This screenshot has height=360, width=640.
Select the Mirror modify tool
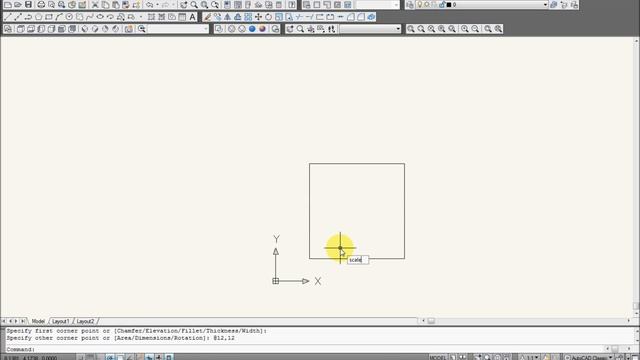point(227,17)
